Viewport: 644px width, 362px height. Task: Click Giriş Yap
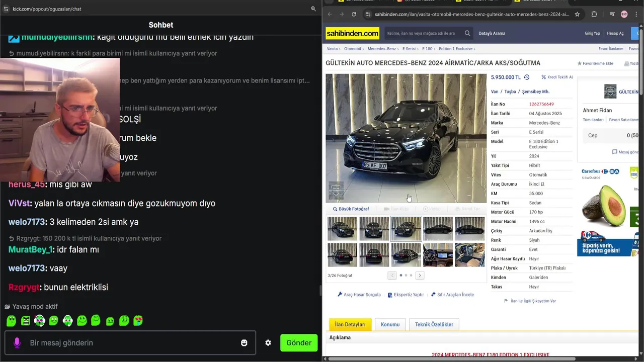(592, 33)
